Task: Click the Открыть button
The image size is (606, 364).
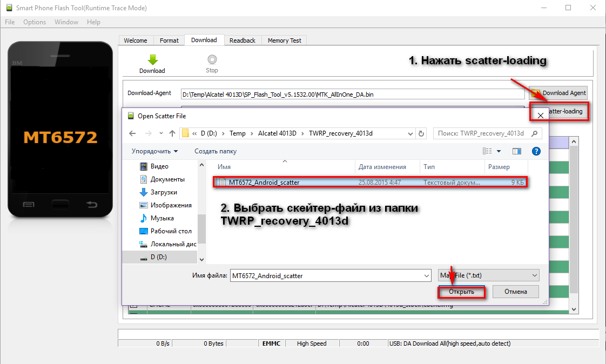Action: tap(461, 292)
